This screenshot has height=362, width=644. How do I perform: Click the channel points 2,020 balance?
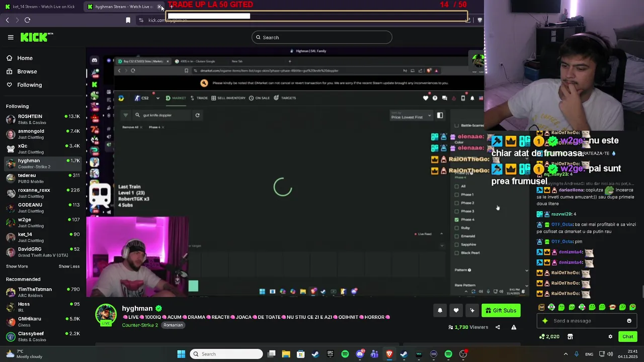click(x=549, y=336)
